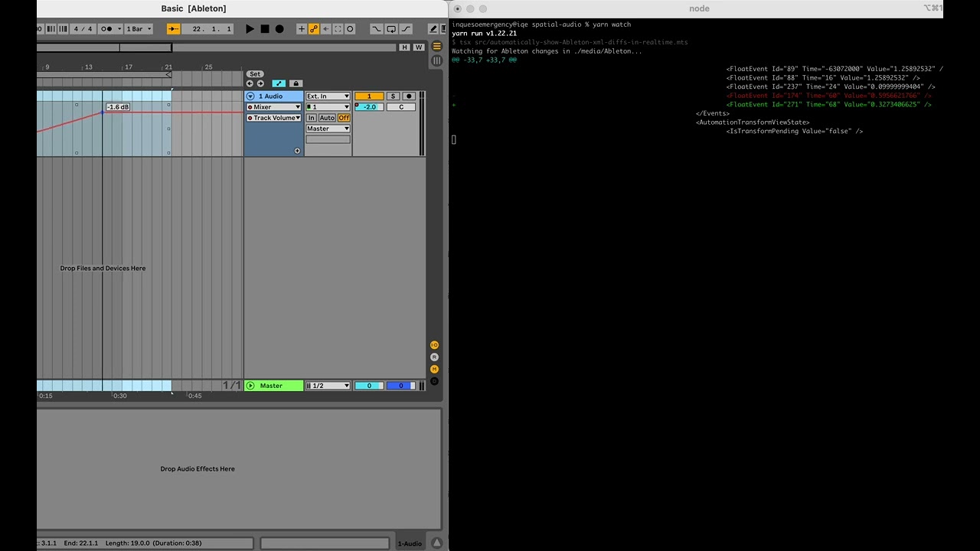Open the Master output routing dropdown

[328, 129]
